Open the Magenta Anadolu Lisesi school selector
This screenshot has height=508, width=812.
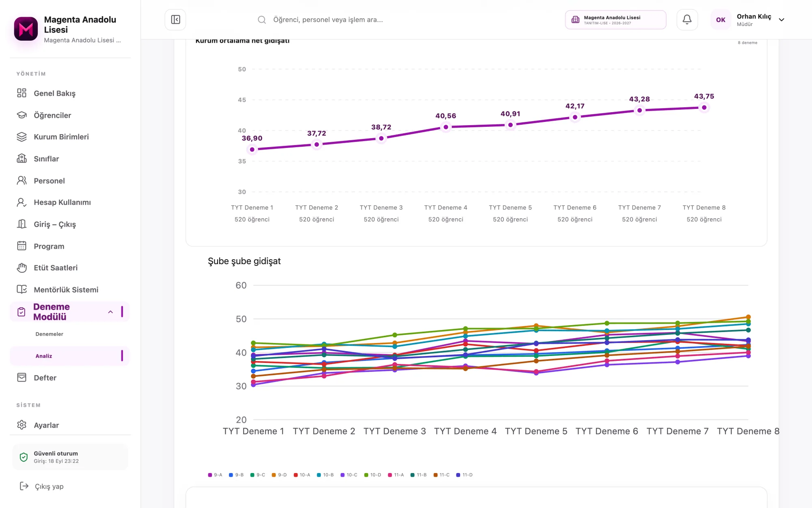(x=615, y=20)
